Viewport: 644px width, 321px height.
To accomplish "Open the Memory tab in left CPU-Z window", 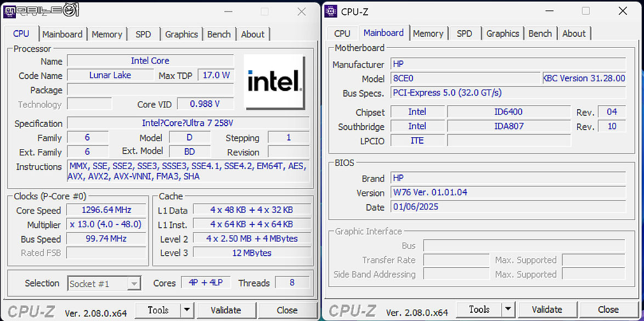I will click(107, 34).
